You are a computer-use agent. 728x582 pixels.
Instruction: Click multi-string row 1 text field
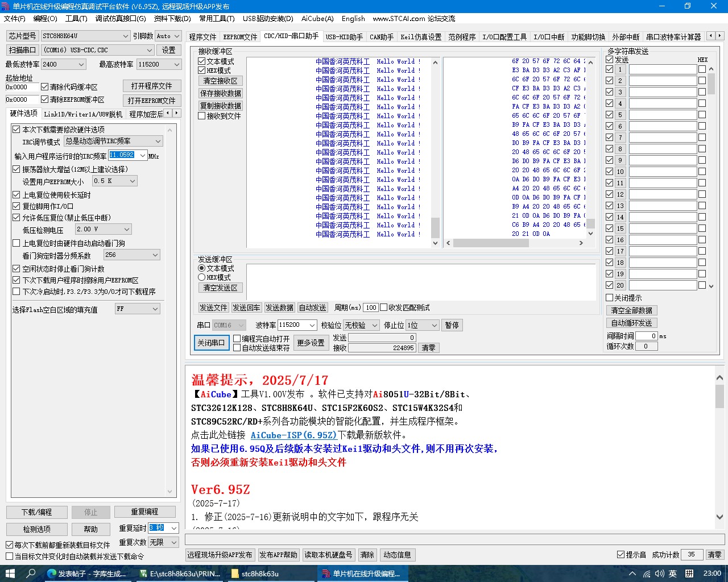(x=663, y=69)
